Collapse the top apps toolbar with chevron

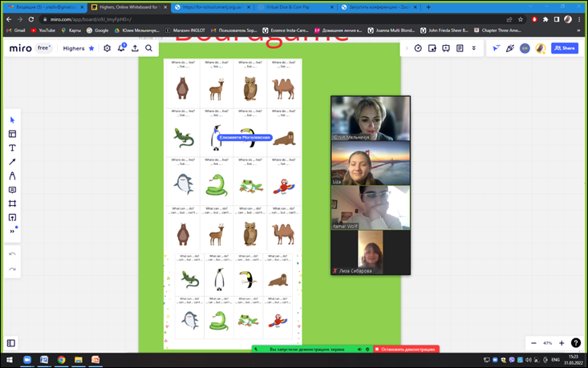point(406,48)
